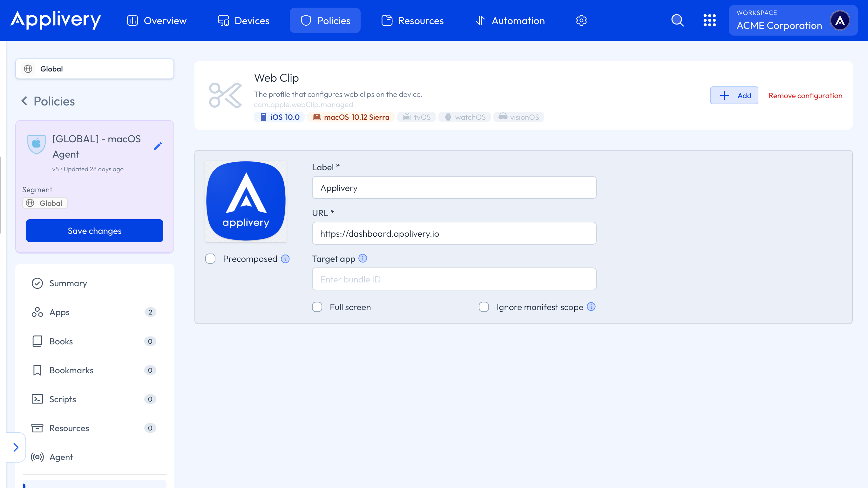Go back using Policies chevron
The image size is (868, 488).
tap(24, 101)
